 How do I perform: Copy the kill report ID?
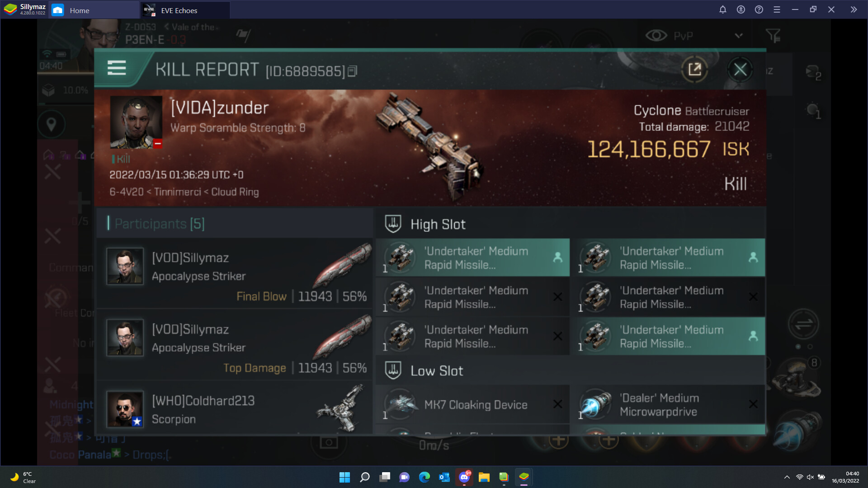(x=353, y=71)
